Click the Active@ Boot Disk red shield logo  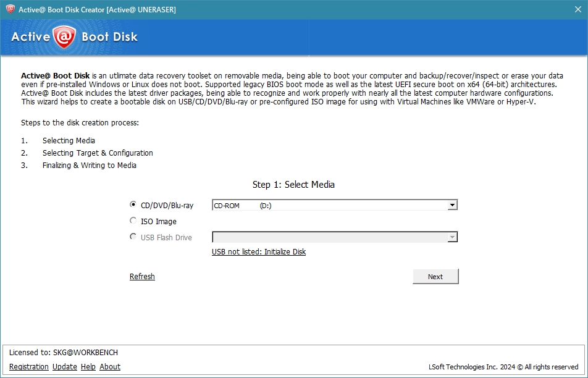[x=64, y=37]
